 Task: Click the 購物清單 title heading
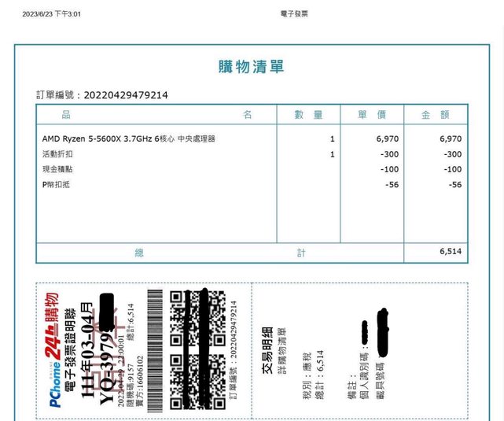point(252,67)
